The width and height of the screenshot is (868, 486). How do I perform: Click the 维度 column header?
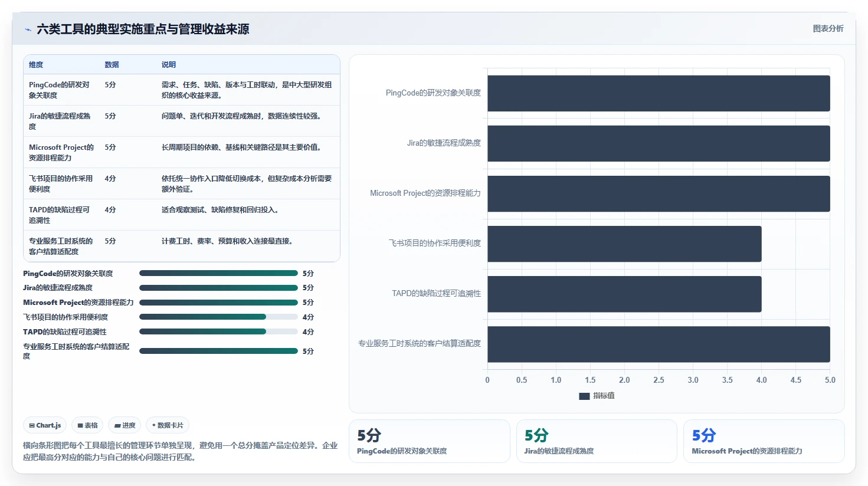tap(36, 65)
